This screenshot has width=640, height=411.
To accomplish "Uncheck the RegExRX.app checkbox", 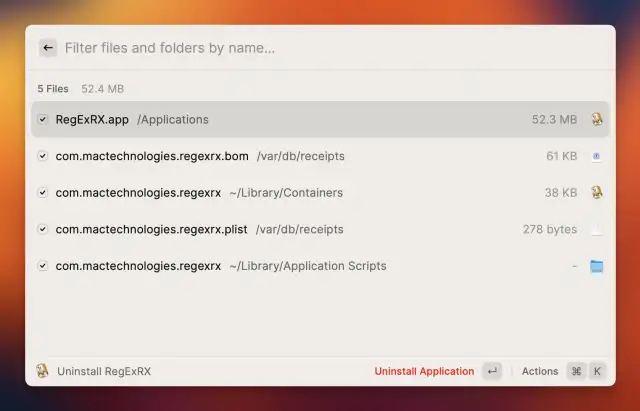I will tap(43, 120).
